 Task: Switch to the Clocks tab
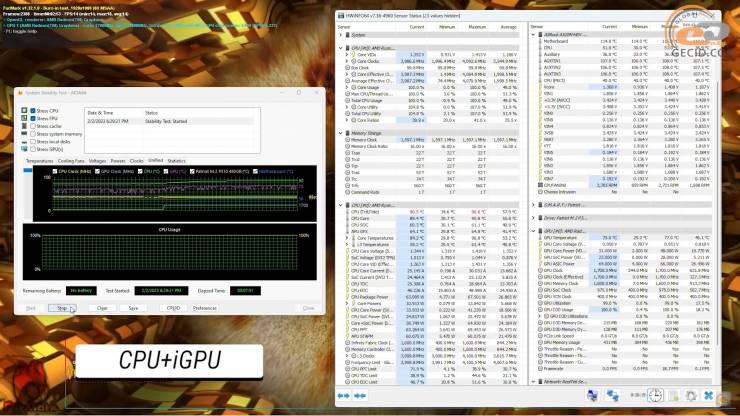coord(136,161)
